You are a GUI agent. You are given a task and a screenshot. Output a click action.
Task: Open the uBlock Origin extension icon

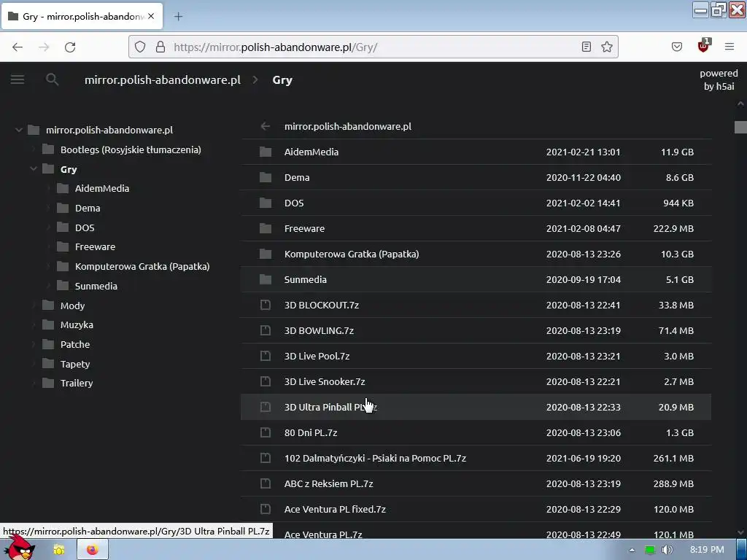pos(703,46)
